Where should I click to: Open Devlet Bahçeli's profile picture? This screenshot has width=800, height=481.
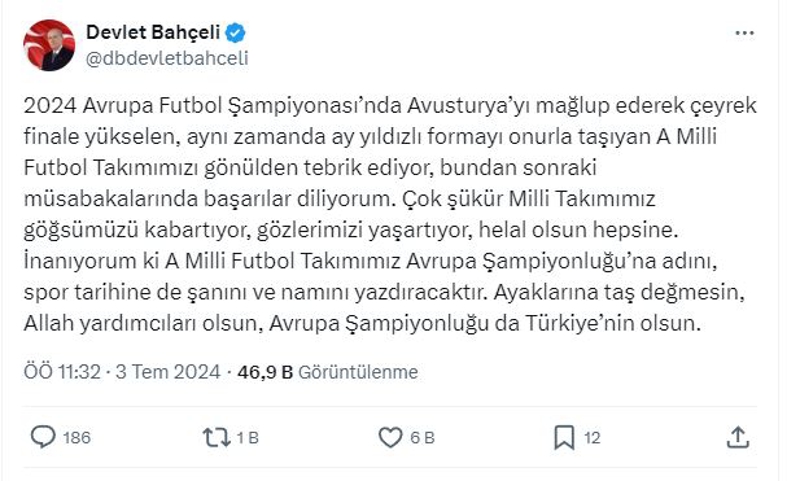(x=49, y=45)
